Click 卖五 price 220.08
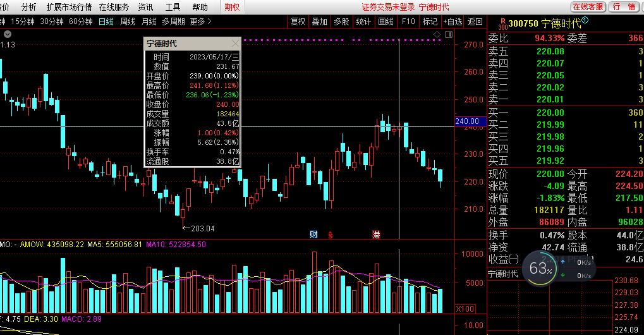Viewport: 644px width, 335px height. point(550,51)
